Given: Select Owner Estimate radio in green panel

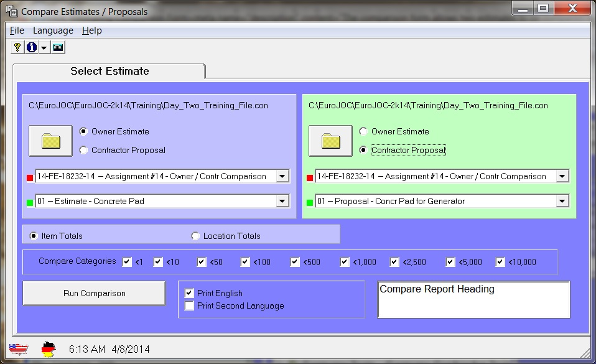Looking at the screenshot, I should (364, 131).
